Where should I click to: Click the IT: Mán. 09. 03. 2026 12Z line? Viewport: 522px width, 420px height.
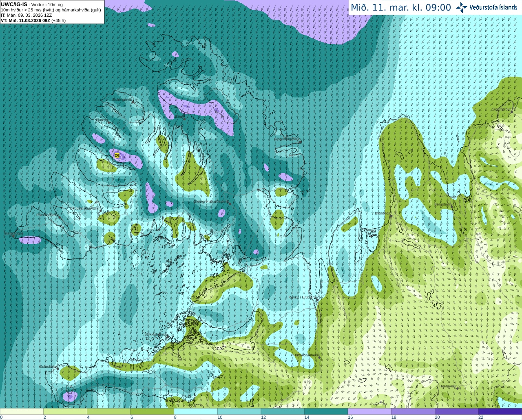pos(27,15)
